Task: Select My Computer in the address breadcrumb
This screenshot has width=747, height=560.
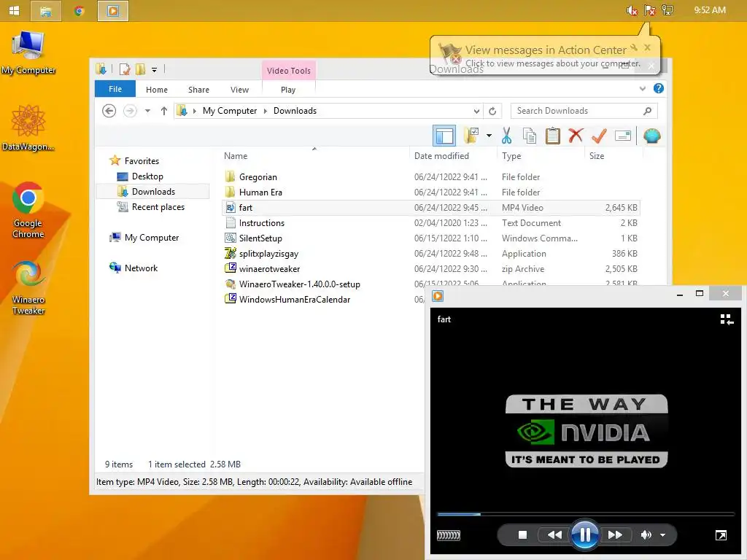Action: coord(230,111)
